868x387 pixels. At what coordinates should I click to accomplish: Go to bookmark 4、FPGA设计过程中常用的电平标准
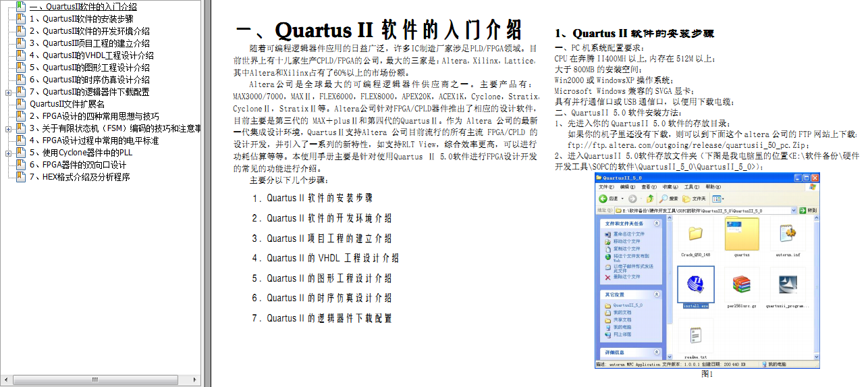click(x=94, y=140)
